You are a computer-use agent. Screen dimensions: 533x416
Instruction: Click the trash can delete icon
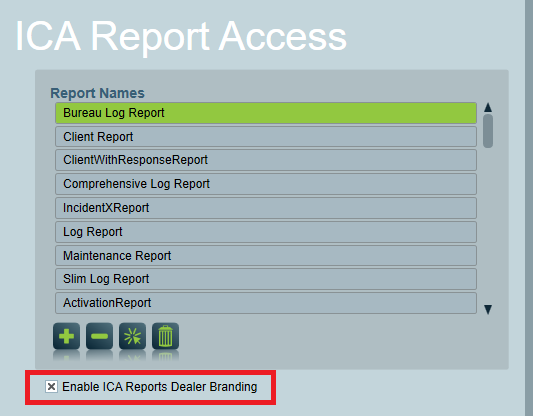coord(165,336)
